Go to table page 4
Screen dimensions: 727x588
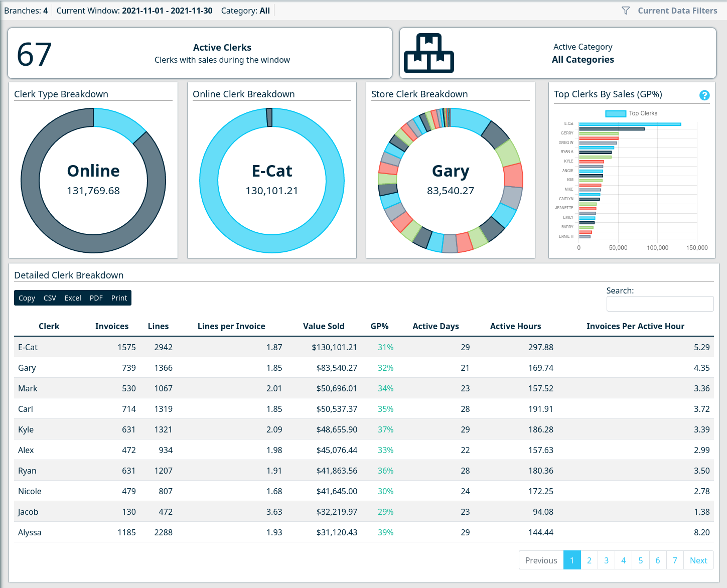point(623,560)
